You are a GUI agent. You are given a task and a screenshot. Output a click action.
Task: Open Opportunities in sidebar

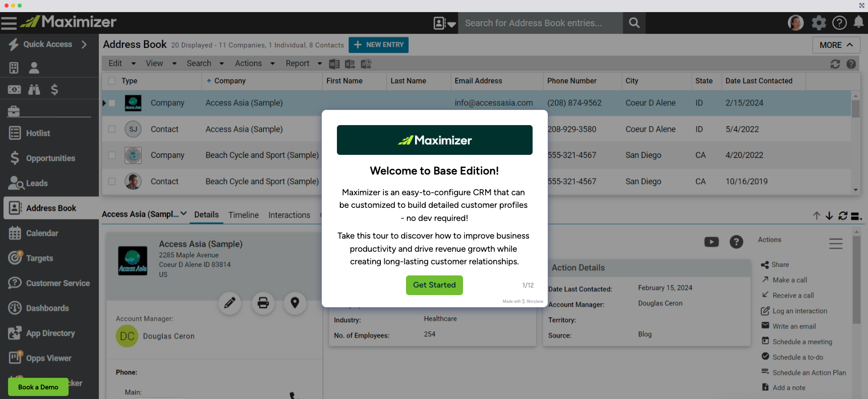click(x=49, y=158)
